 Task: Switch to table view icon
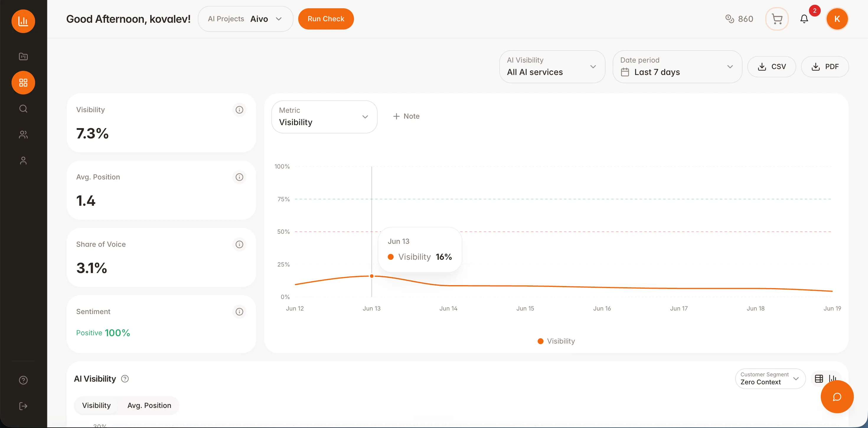point(819,379)
